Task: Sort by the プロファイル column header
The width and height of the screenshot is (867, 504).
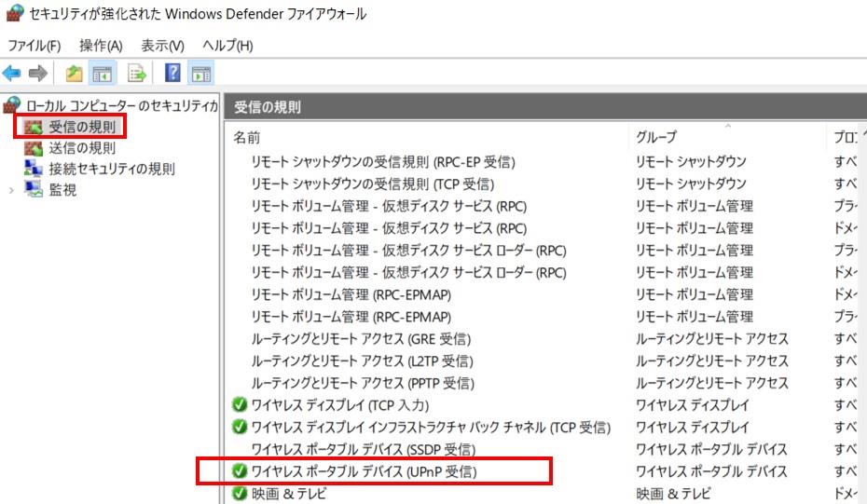Action: [x=846, y=137]
